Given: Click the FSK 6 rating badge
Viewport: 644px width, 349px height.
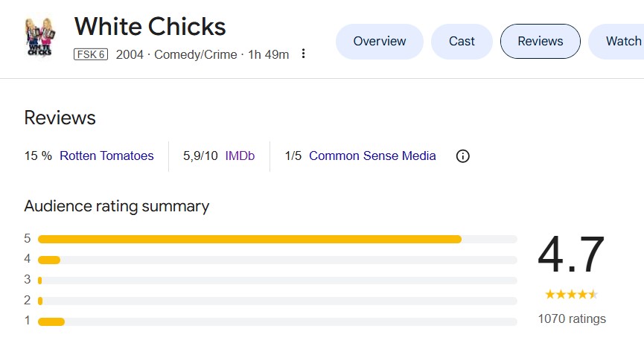Looking at the screenshot, I should (x=91, y=54).
